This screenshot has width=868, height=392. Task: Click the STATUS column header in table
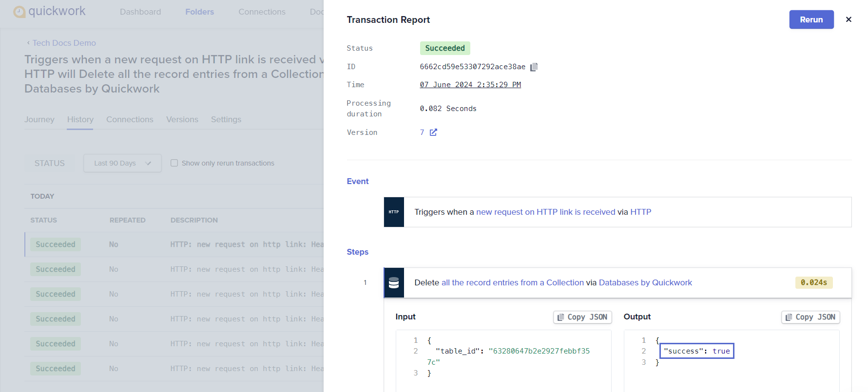point(43,220)
